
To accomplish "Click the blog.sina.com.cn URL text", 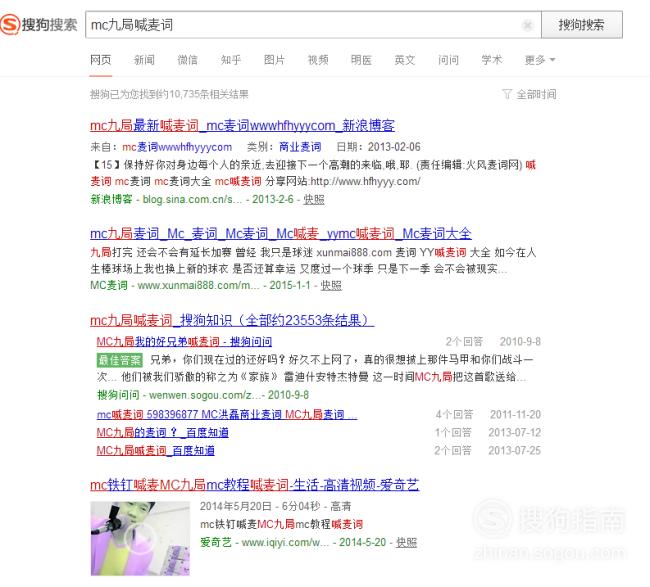I will 192,199.
